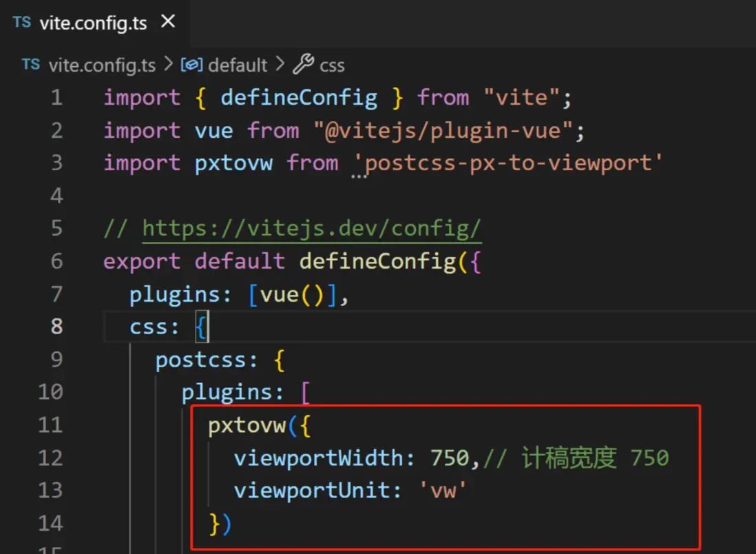This screenshot has width=756, height=554.
Task: Click line number 8 in the gutter
Action: point(56,327)
